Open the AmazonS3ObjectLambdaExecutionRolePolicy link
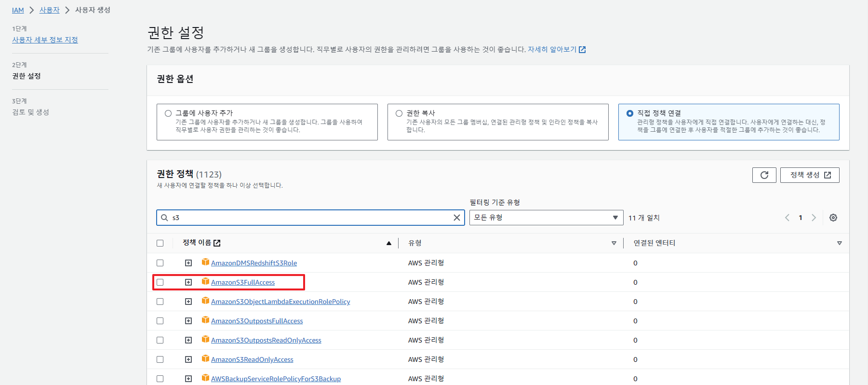Screen dimensions: 868x385 tap(280, 302)
